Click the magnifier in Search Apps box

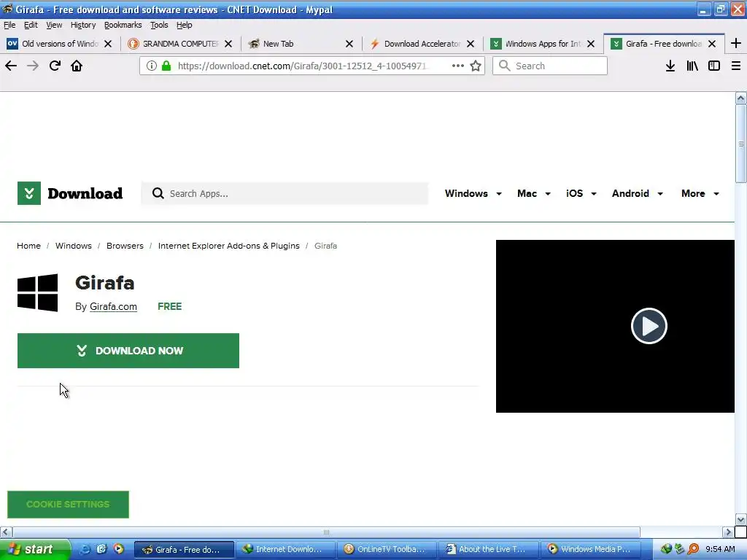[158, 193]
